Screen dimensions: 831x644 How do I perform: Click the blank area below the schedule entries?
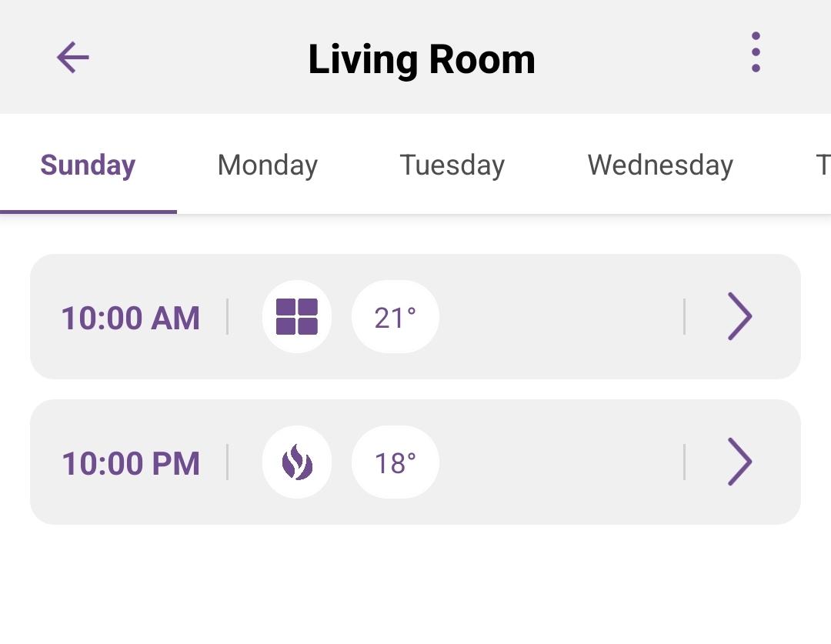pos(415,585)
